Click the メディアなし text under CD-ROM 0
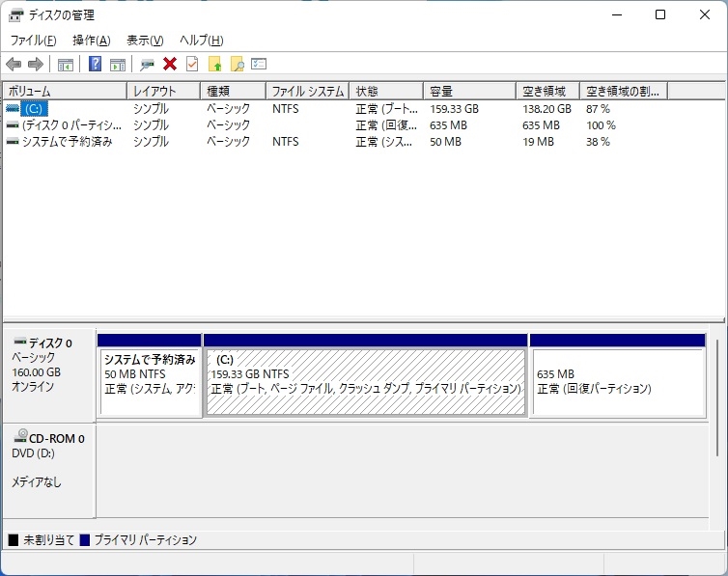 point(37,481)
